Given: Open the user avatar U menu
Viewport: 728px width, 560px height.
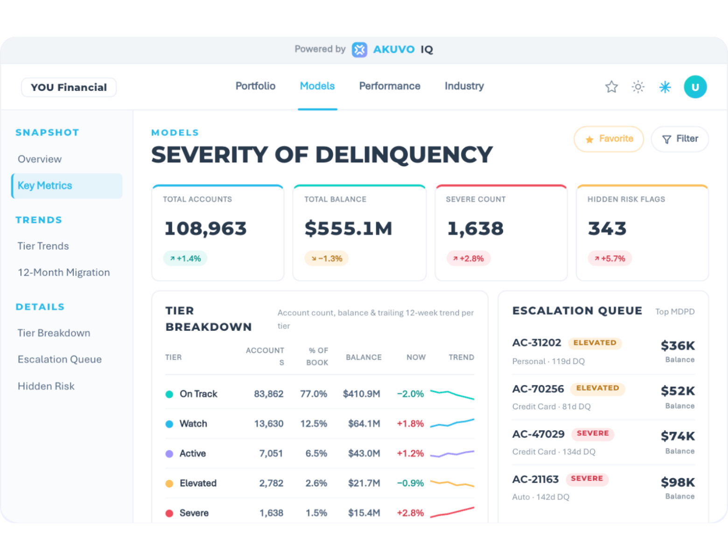Looking at the screenshot, I should pyautogui.click(x=695, y=87).
